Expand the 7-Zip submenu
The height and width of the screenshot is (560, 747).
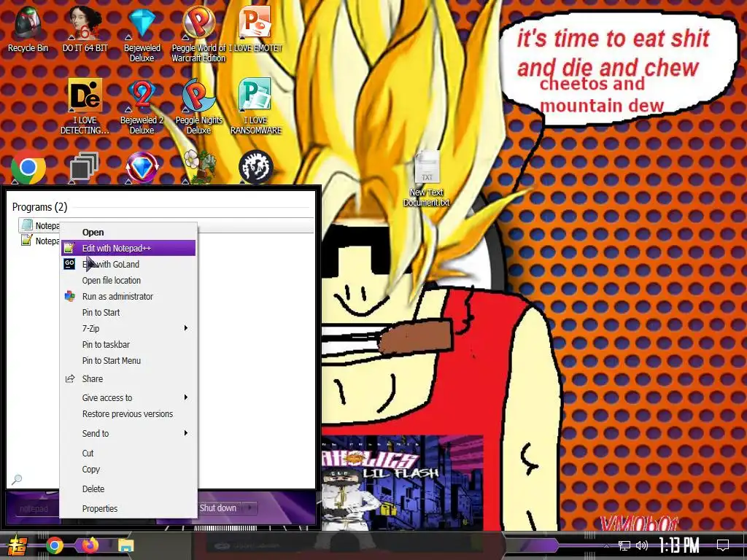pyautogui.click(x=128, y=329)
